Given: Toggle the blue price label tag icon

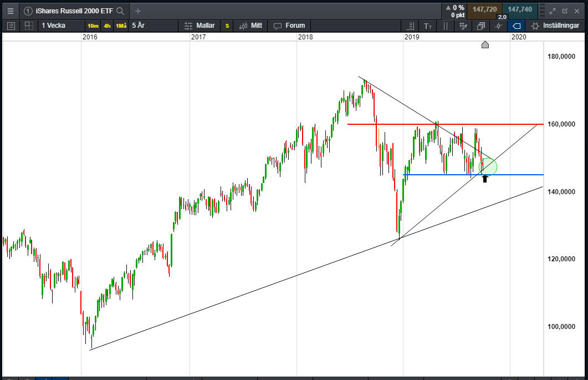Looking at the screenshot, I should (517, 26).
